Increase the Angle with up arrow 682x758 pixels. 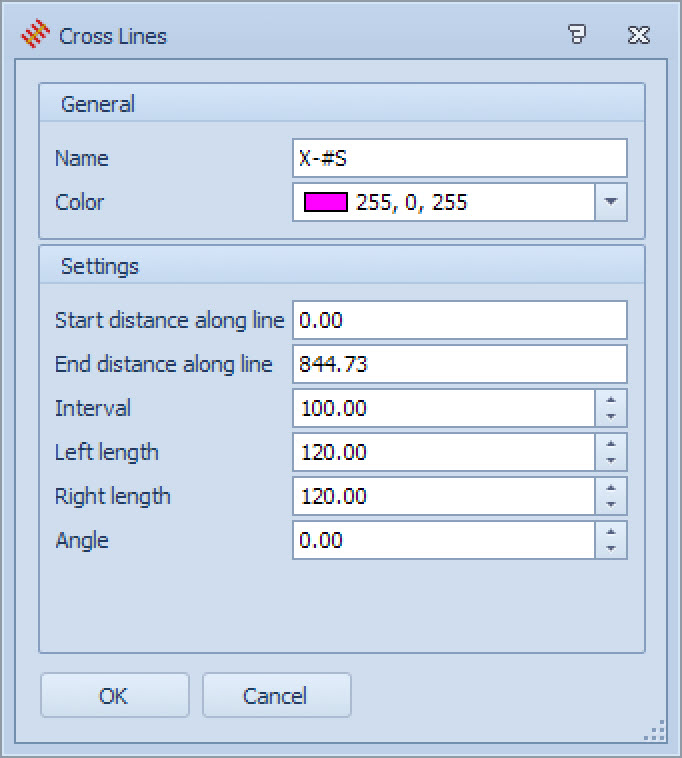(611, 531)
